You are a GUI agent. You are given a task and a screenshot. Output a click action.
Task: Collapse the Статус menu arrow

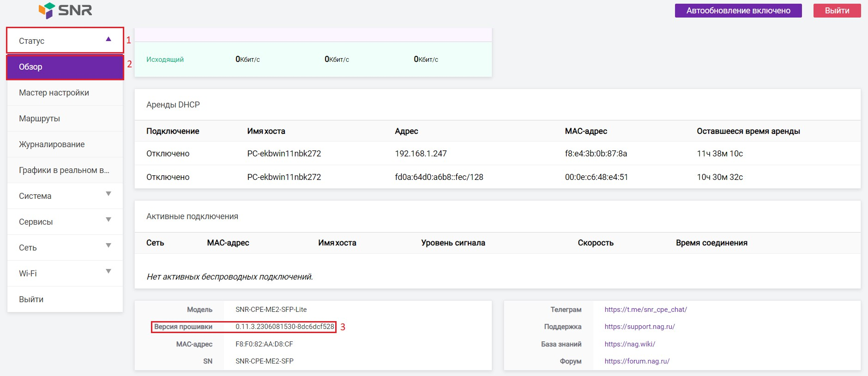pos(108,39)
